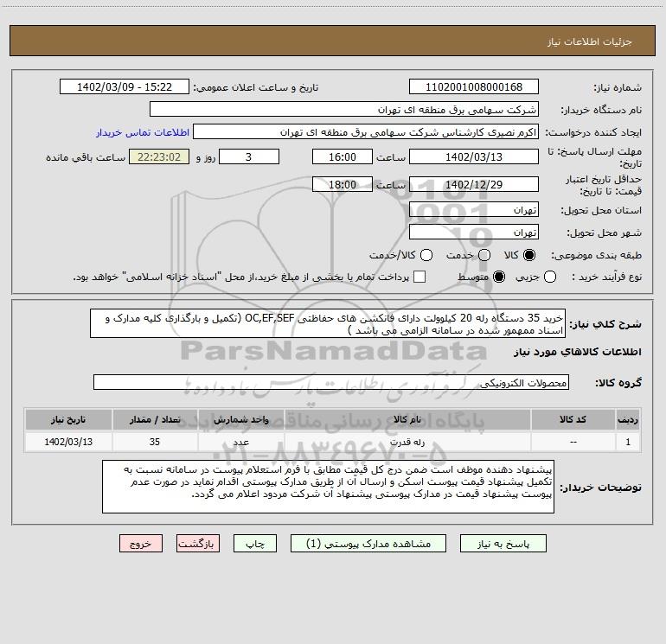666x644 pixels.
Task: Select the کالا radio button
Action: point(529,255)
